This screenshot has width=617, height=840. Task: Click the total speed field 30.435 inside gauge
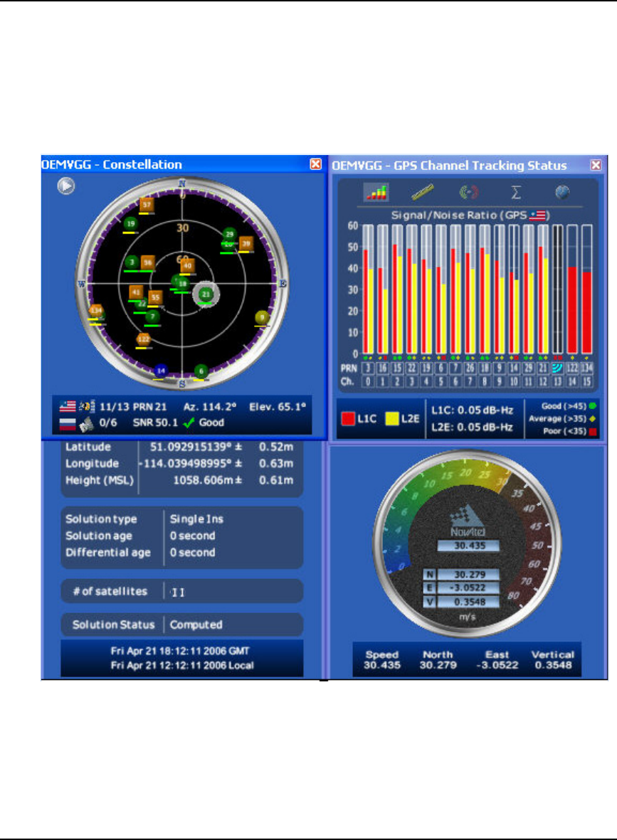pos(468,546)
